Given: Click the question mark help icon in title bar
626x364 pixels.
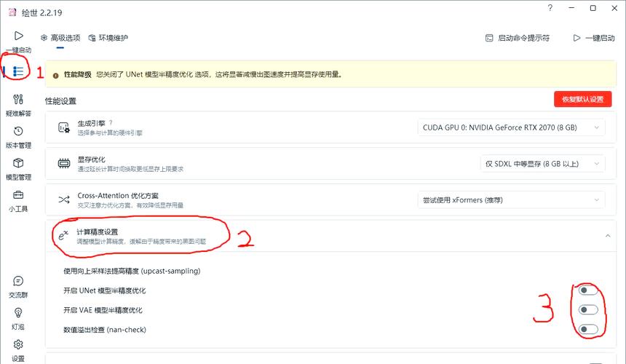Looking at the screenshot, I should tap(550, 8).
